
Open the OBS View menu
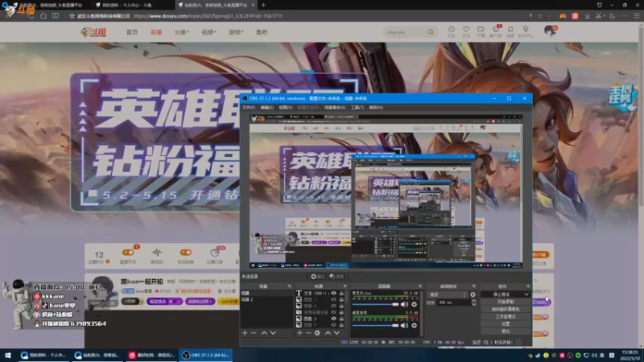click(x=286, y=108)
